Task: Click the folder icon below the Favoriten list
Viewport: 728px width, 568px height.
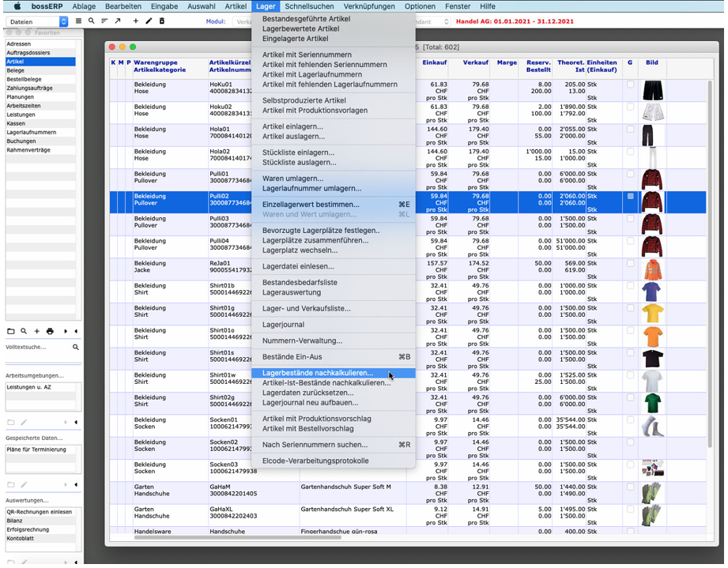Action: 11,331
